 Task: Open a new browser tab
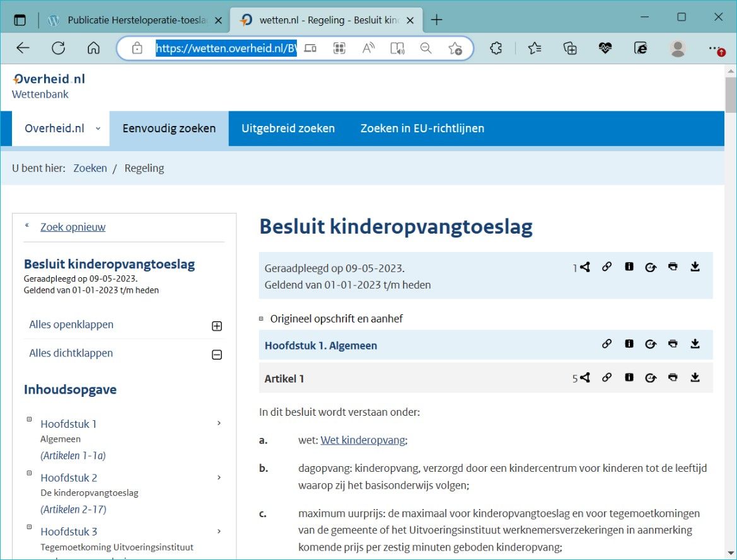[437, 20]
